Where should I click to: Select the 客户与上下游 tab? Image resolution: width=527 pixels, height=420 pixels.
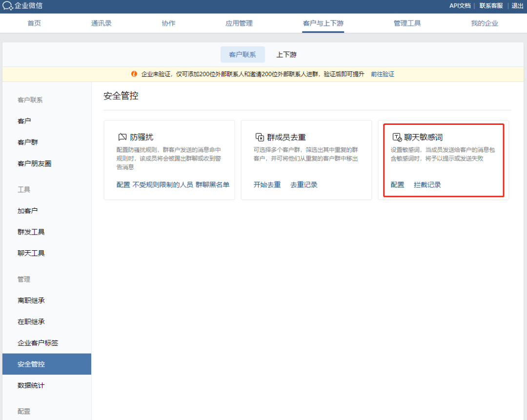pos(323,23)
